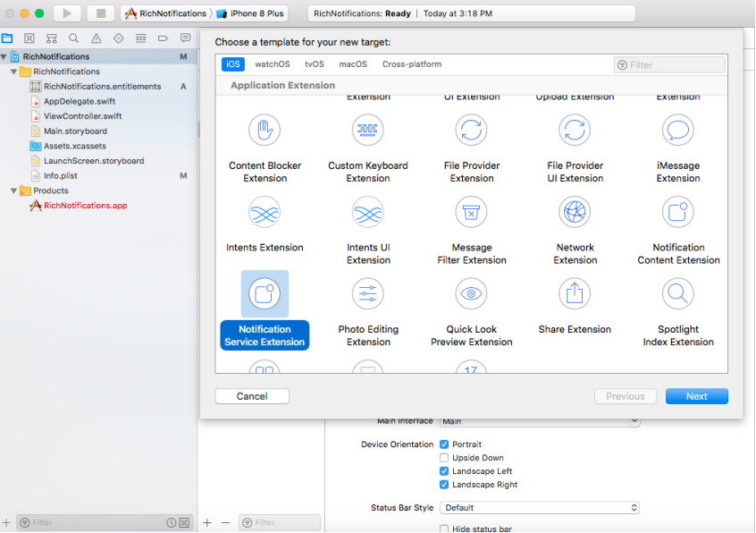Open the Project navigator folder icon
Image resolution: width=756 pixels, height=533 pixels.
click(7, 38)
